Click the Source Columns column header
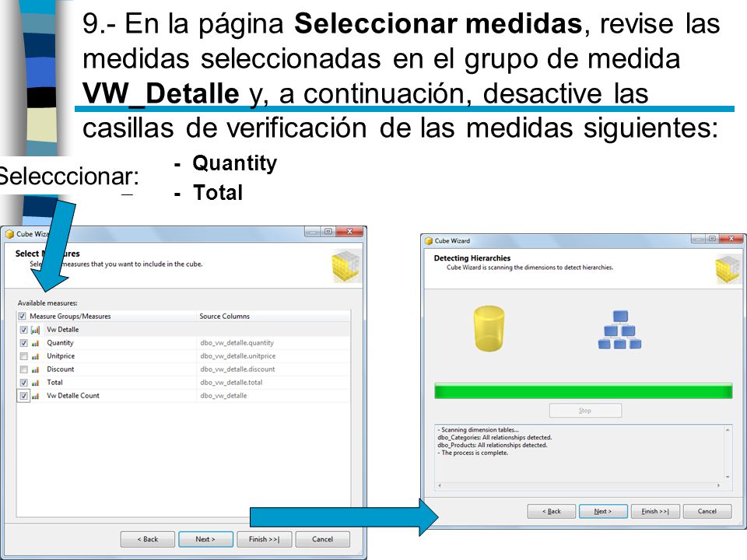 [x=273, y=317]
